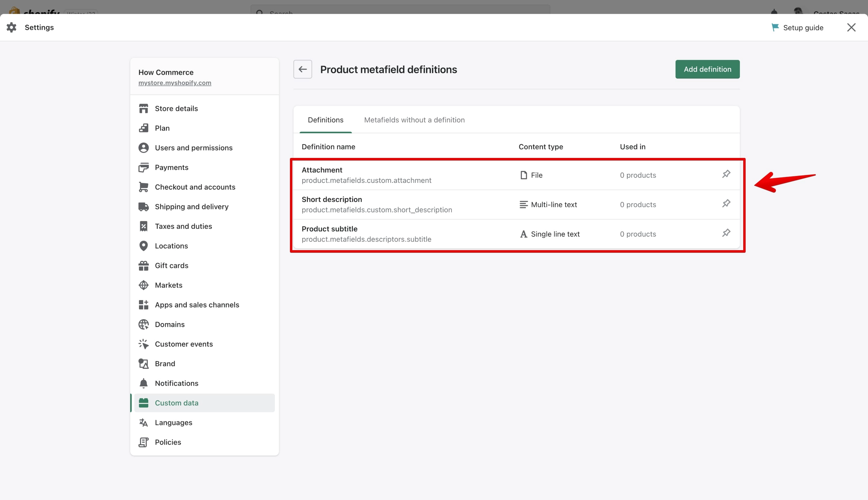Image resolution: width=868 pixels, height=500 pixels.
Task: Click the Locations pin icon
Action: 143,246
